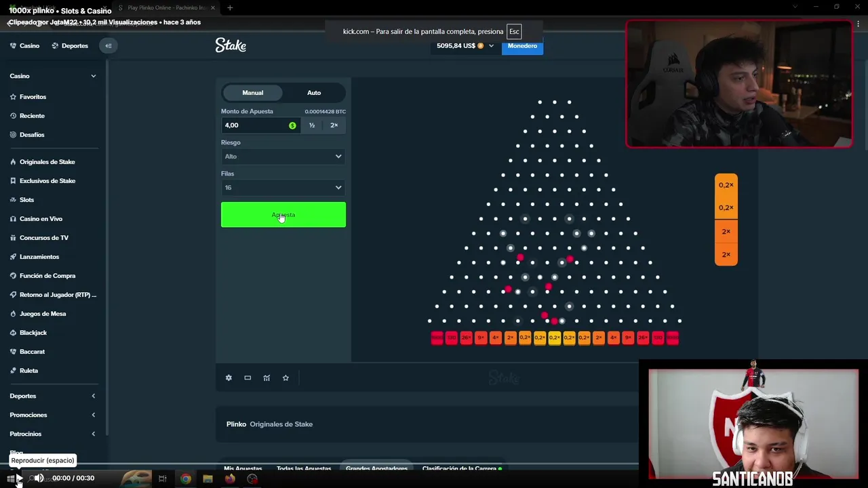The image size is (868, 488).
Task: Select Manual betting mode
Action: coord(253,93)
